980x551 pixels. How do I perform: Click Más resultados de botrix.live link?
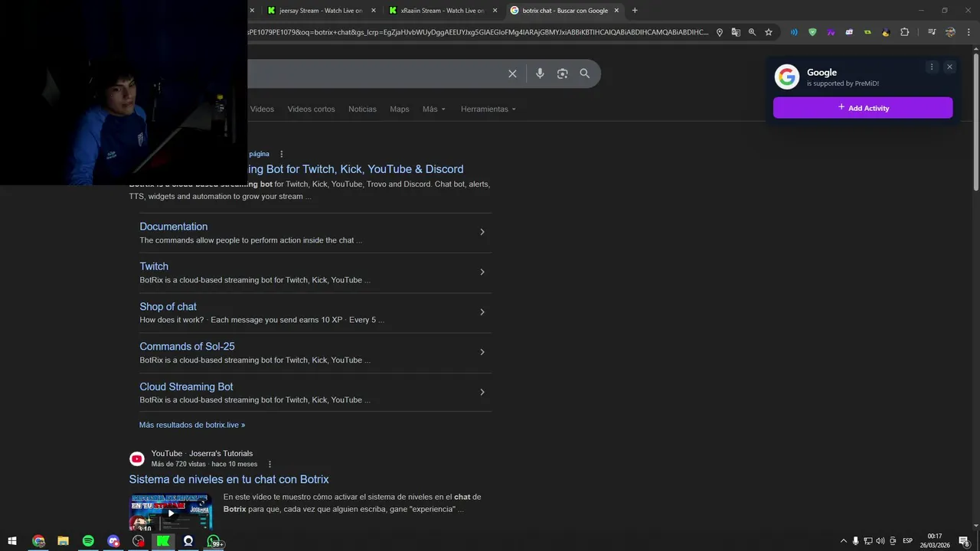192,425
